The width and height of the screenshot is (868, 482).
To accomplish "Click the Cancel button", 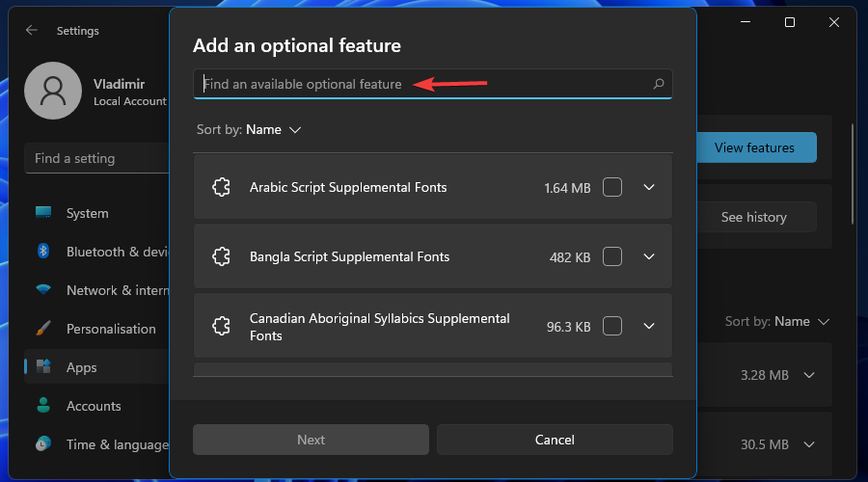I will pos(555,440).
